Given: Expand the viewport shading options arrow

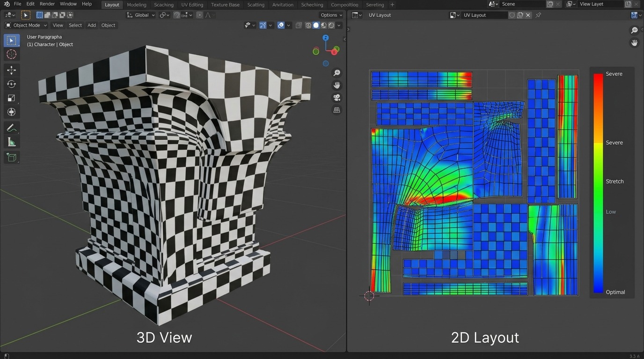Looking at the screenshot, I should tap(339, 25).
